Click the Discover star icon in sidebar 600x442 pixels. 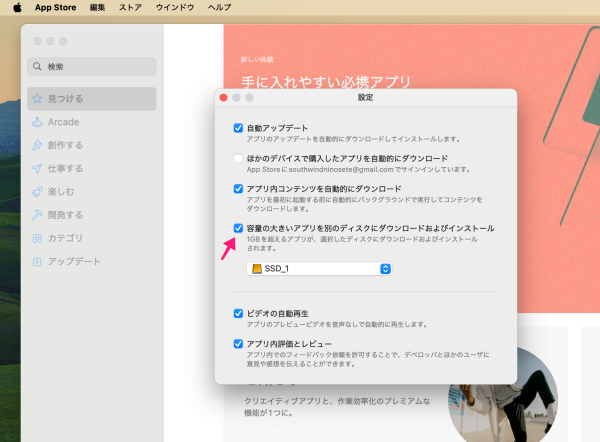pos(38,99)
